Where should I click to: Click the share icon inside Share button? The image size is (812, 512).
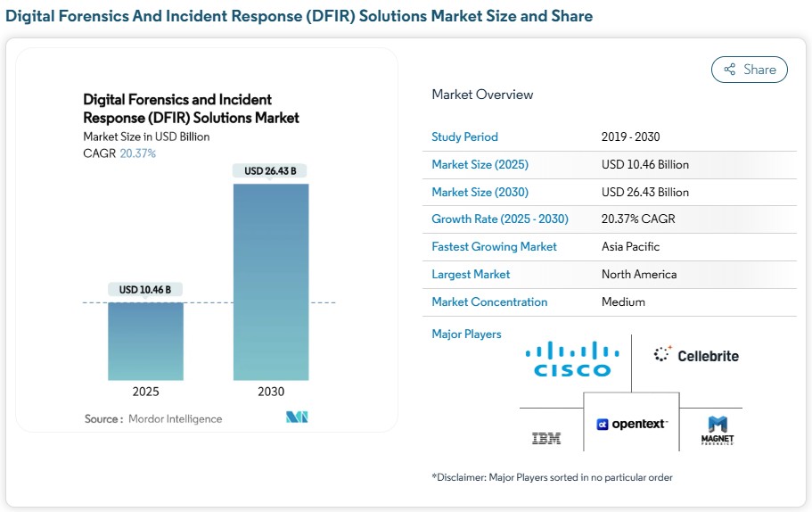(x=729, y=70)
